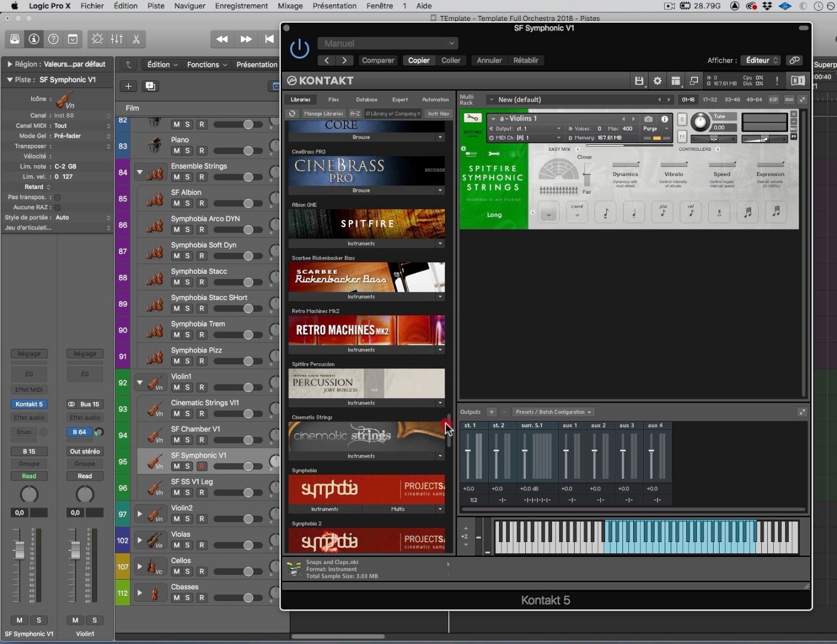This screenshot has width=837, height=644.
Task: Duplicate track with the copy-plus icon
Action: point(150,86)
